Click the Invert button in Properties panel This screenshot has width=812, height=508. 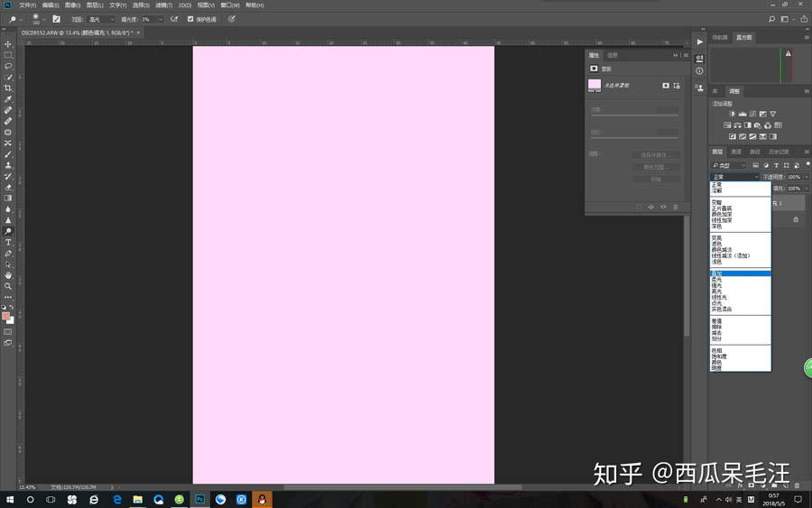(656, 180)
